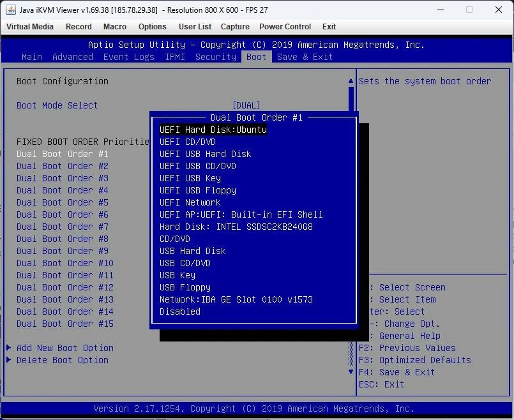Screen dimensions: 514x420
Task: Open the Macro menu
Action: (x=115, y=27)
